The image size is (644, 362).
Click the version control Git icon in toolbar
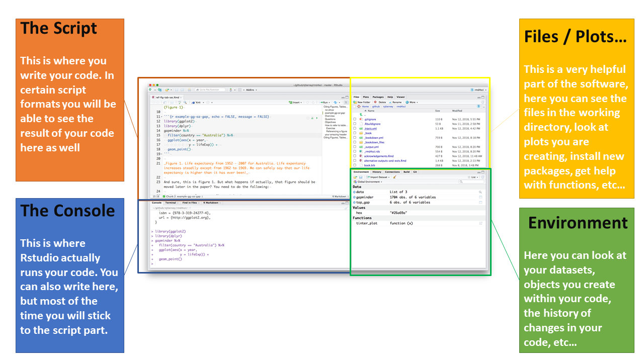click(x=230, y=90)
